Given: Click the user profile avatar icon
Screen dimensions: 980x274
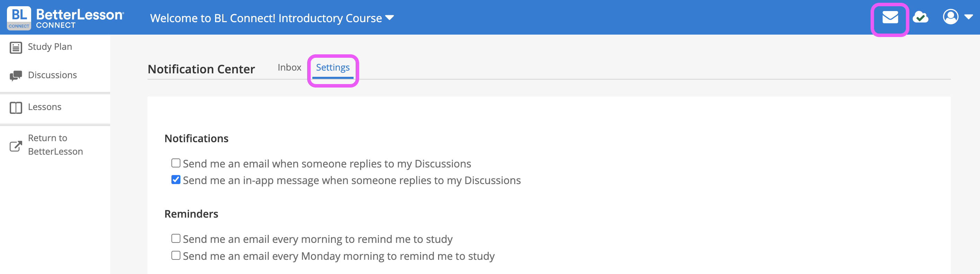Looking at the screenshot, I should [950, 17].
